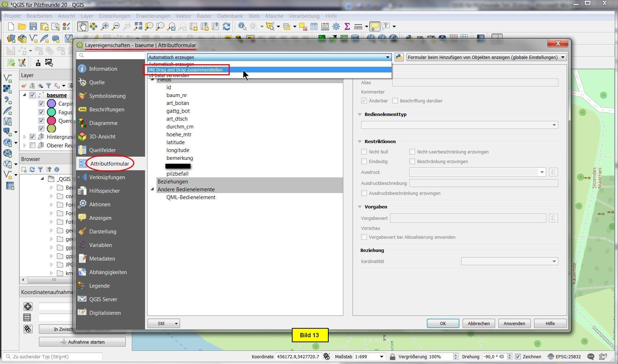Open the Python form code button
Image resolution: width=618 pixels, height=364 pixels.
(x=399, y=57)
